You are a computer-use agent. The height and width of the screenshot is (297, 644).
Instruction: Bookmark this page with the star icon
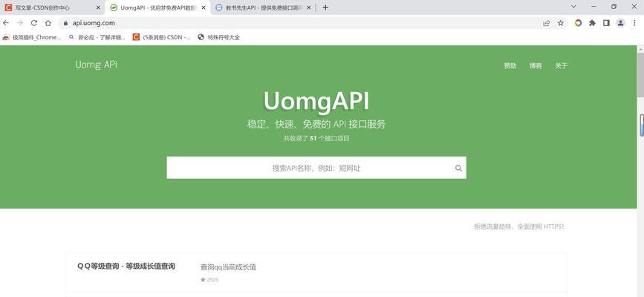561,23
